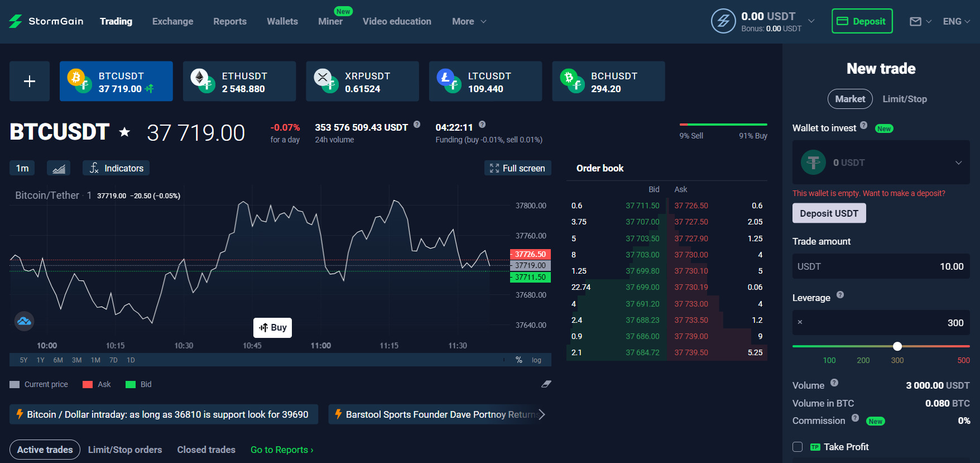Set chart range to 5Y
This screenshot has height=463, width=980.
tap(23, 360)
